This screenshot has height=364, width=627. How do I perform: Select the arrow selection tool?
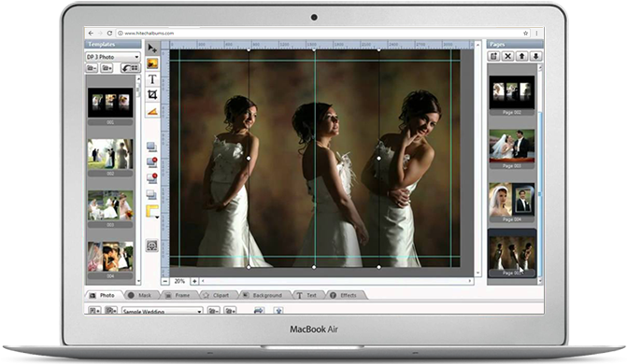point(152,49)
